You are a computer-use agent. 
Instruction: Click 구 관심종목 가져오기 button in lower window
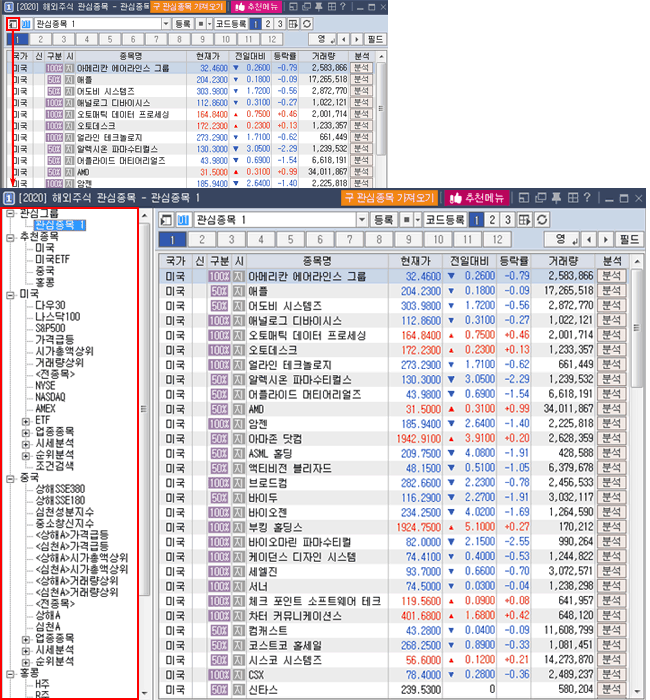(391, 198)
